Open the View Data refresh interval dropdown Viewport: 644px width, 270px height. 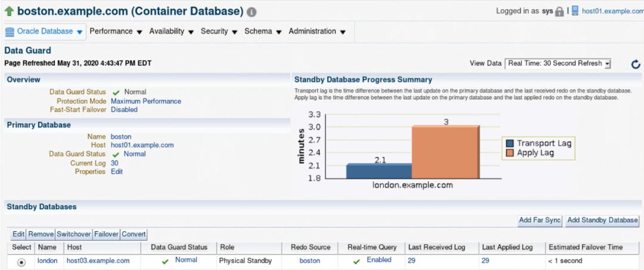[558, 63]
